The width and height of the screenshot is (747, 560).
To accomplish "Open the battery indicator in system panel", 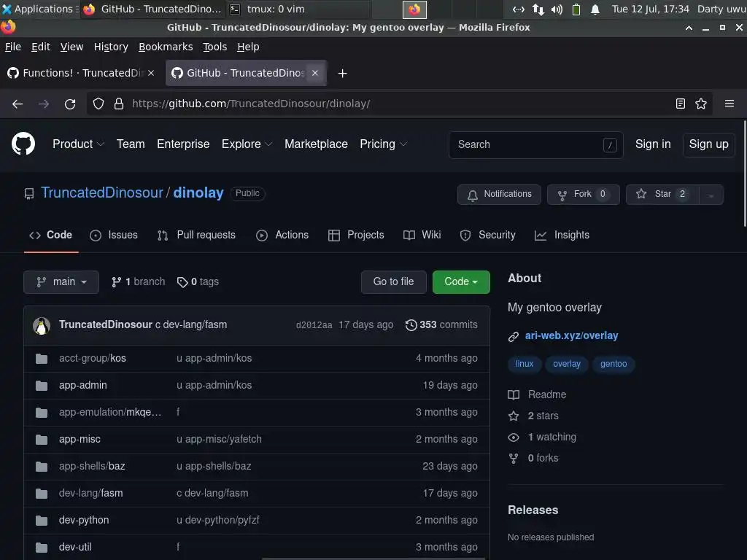I will click(576, 9).
